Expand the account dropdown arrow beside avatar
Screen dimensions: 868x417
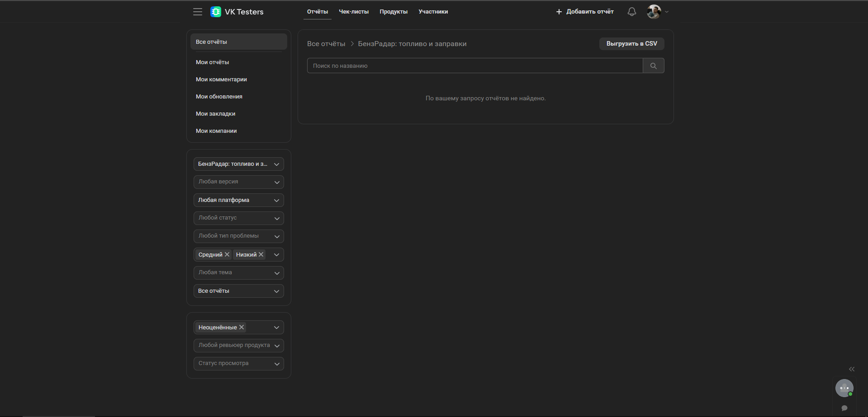[667, 12]
